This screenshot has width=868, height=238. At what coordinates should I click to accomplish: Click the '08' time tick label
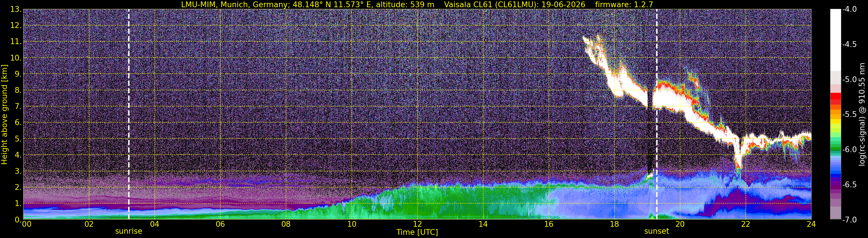[x=286, y=224]
